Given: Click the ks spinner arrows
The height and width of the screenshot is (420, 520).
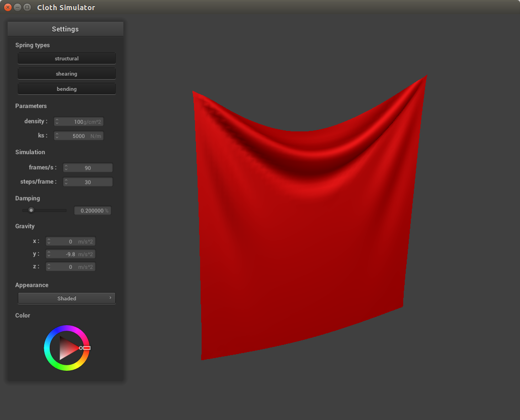Looking at the screenshot, I should 57,136.
